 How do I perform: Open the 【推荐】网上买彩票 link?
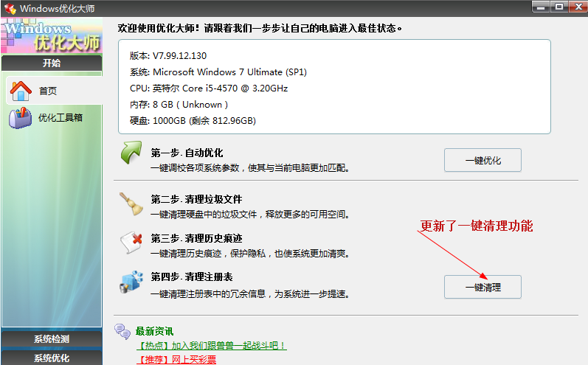pos(176,360)
